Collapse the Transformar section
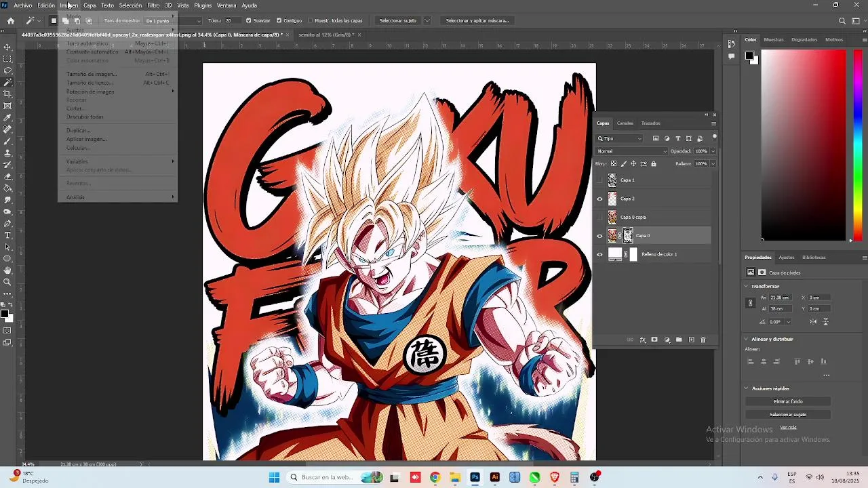Image resolution: width=868 pixels, height=488 pixels. tap(747, 286)
